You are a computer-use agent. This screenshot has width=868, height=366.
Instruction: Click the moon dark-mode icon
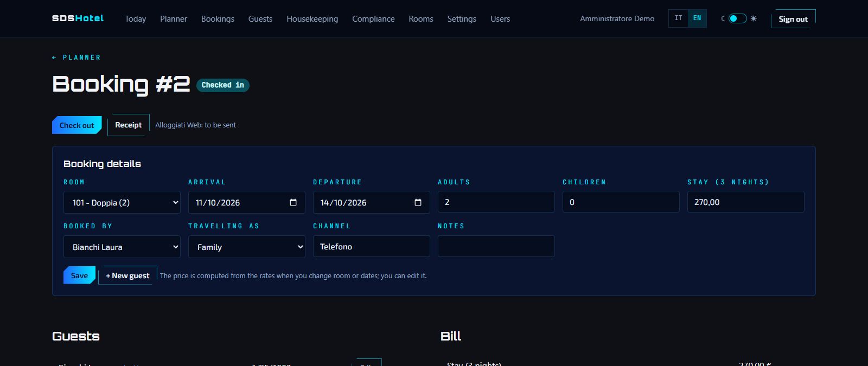coord(723,18)
